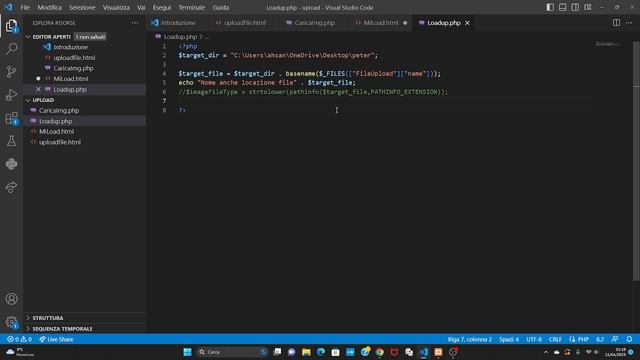
Task: Close the Loadup.php tab
Action: coord(467,23)
